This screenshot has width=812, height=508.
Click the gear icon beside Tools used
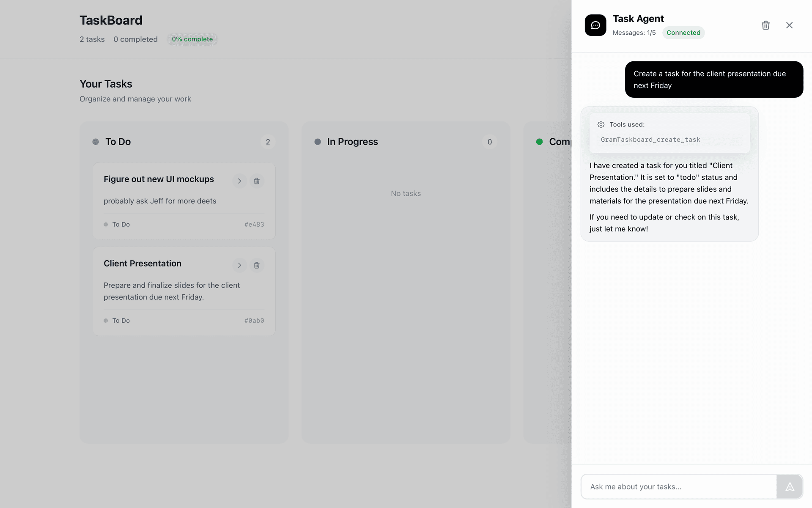pos(601,124)
